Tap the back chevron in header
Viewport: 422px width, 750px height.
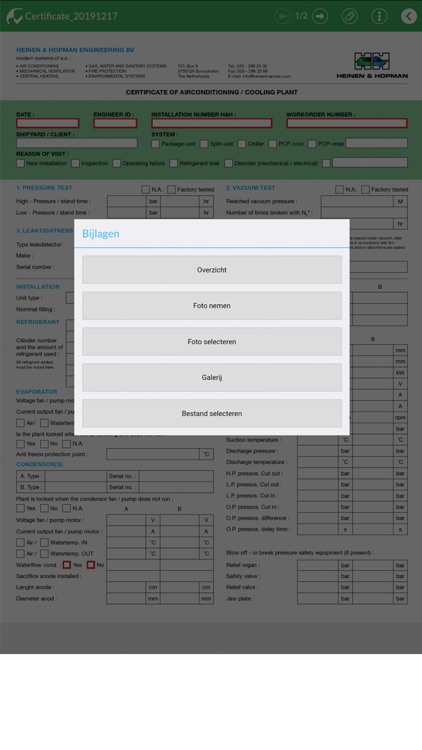pos(409,16)
